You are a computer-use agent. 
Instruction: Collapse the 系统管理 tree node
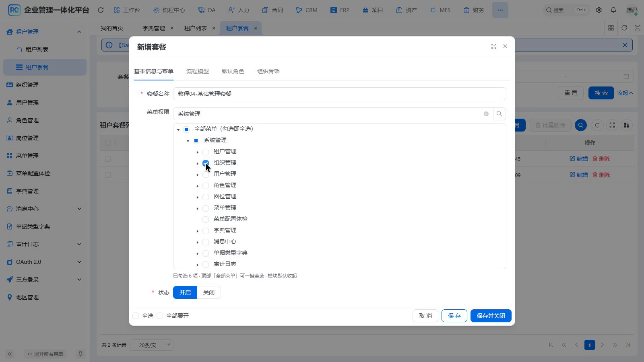click(x=188, y=141)
